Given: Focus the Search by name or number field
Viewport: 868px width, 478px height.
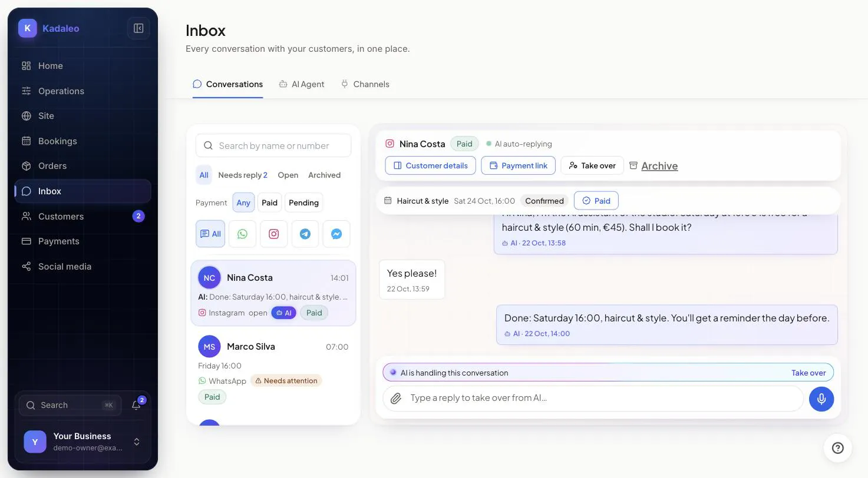Looking at the screenshot, I should pyautogui.click(x=273, y=145).
